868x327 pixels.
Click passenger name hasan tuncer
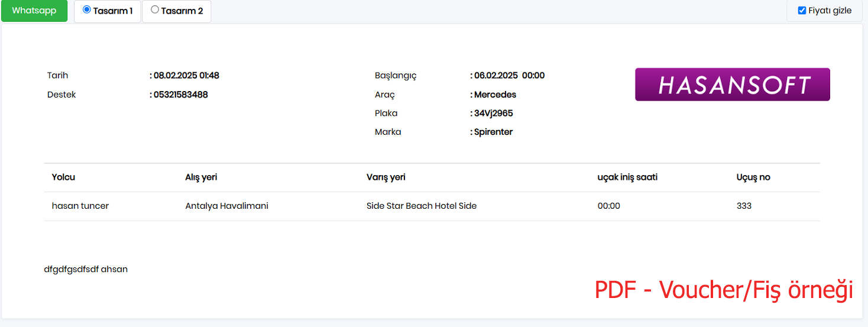80,206
